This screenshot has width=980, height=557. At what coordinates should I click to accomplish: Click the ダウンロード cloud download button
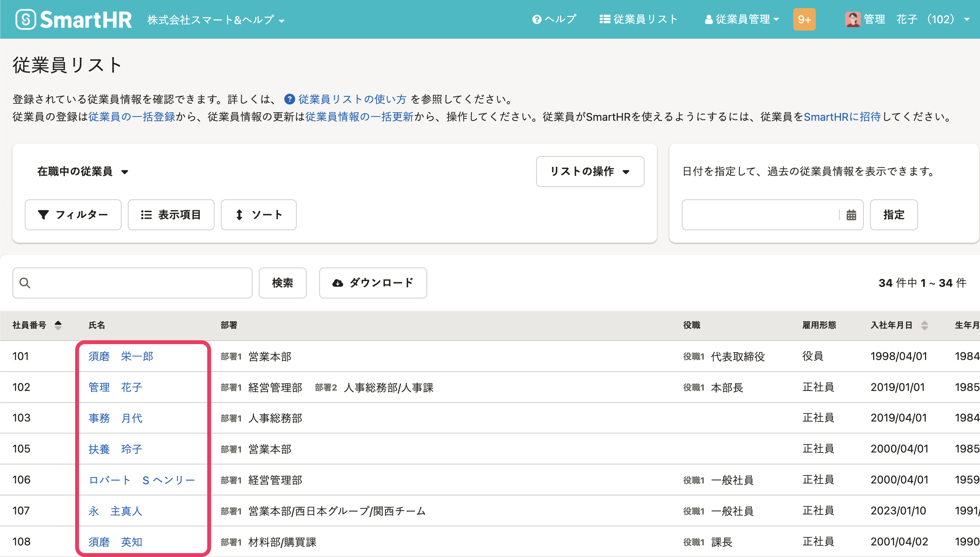373,283
